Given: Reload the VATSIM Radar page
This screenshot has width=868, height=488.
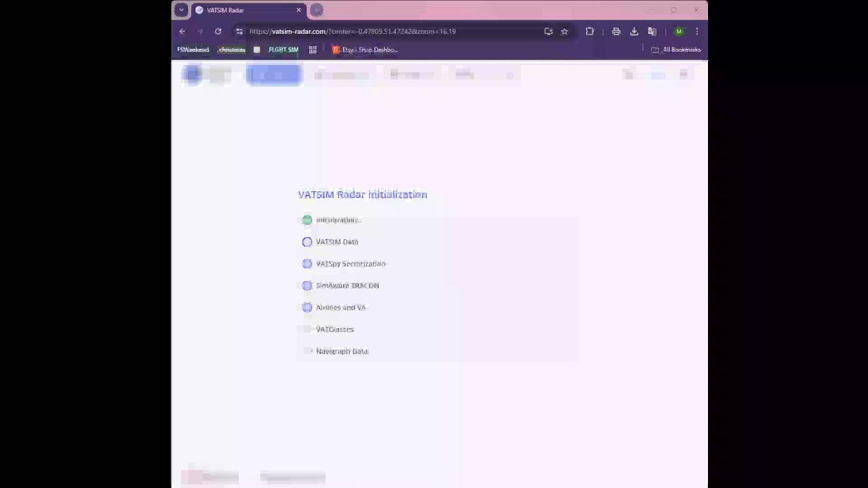Looking at the screenshot, I should tap(218, 31).
